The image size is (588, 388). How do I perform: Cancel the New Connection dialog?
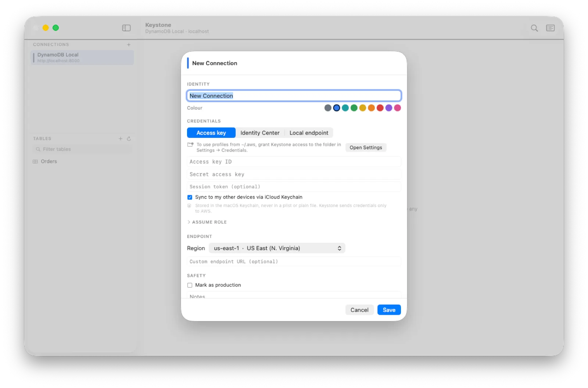coord(359,310)
